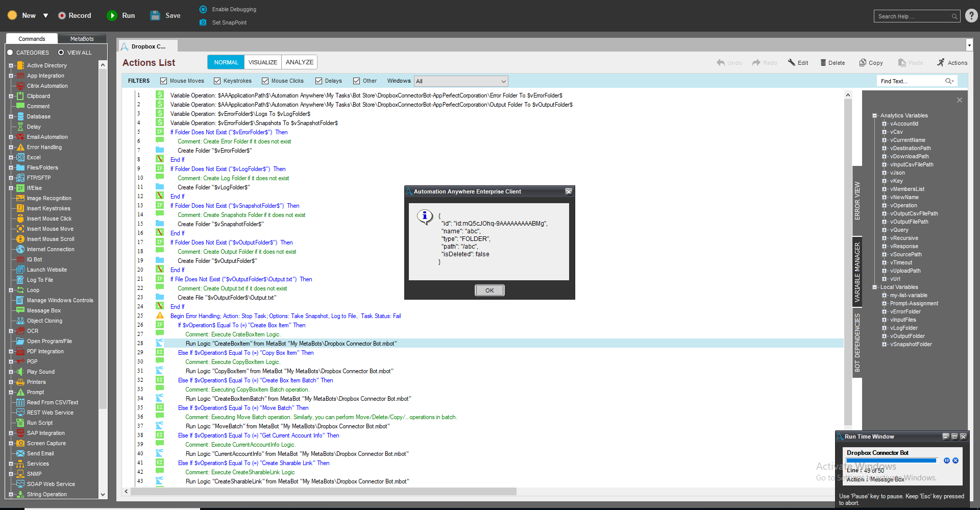Select the Comment command icon
980x510 pixels.
[20, 106]
